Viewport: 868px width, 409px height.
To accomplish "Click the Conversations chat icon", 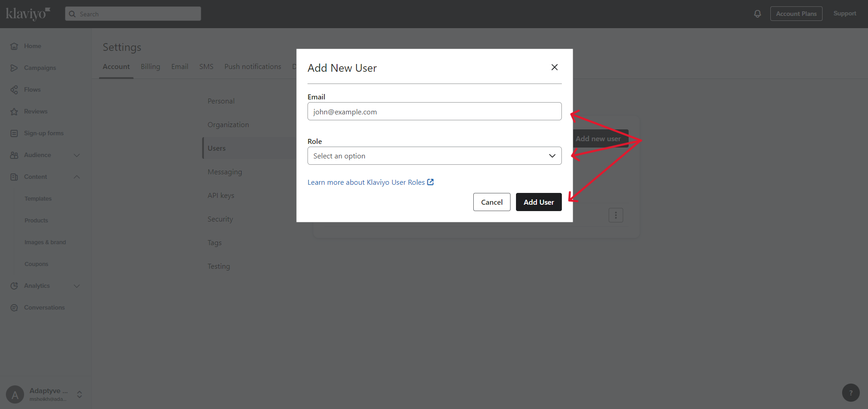I will tap(14, 308).
